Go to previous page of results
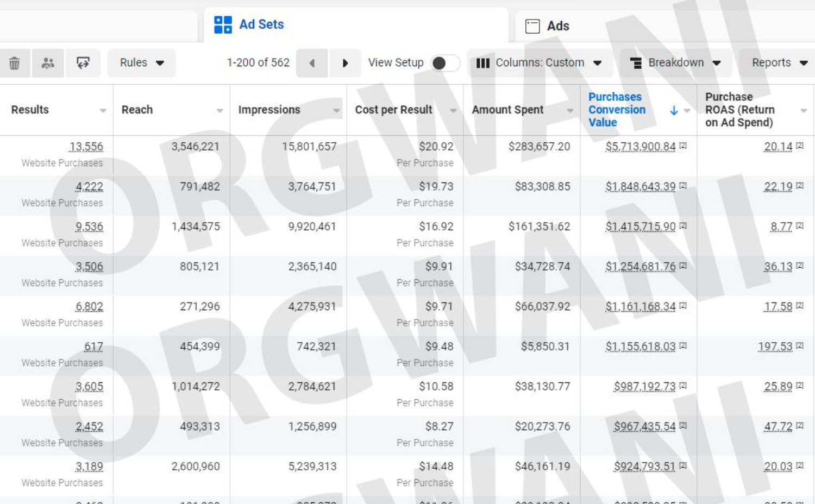Viewport: 815px width, 504px height. click(312, 63)
